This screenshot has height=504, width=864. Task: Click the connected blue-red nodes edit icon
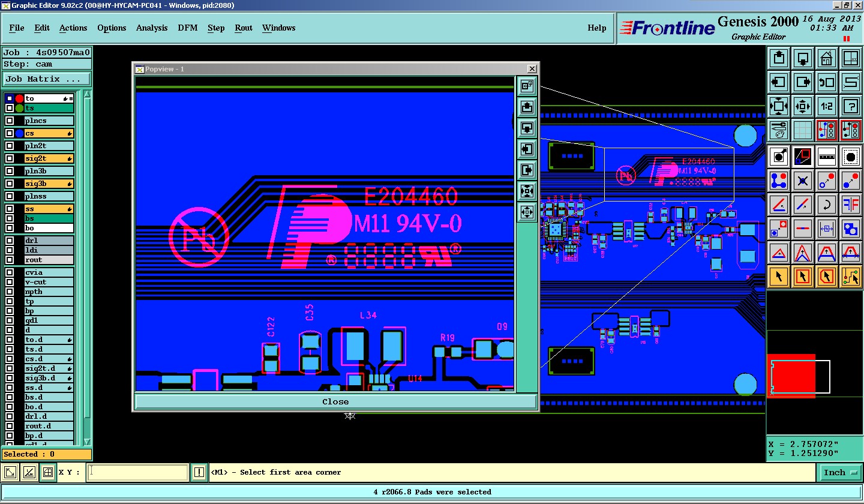(779, 181)
